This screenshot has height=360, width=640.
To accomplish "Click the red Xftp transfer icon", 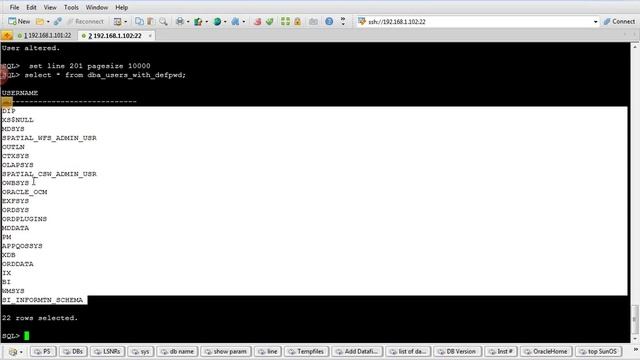I will click(x=257, y=21).
